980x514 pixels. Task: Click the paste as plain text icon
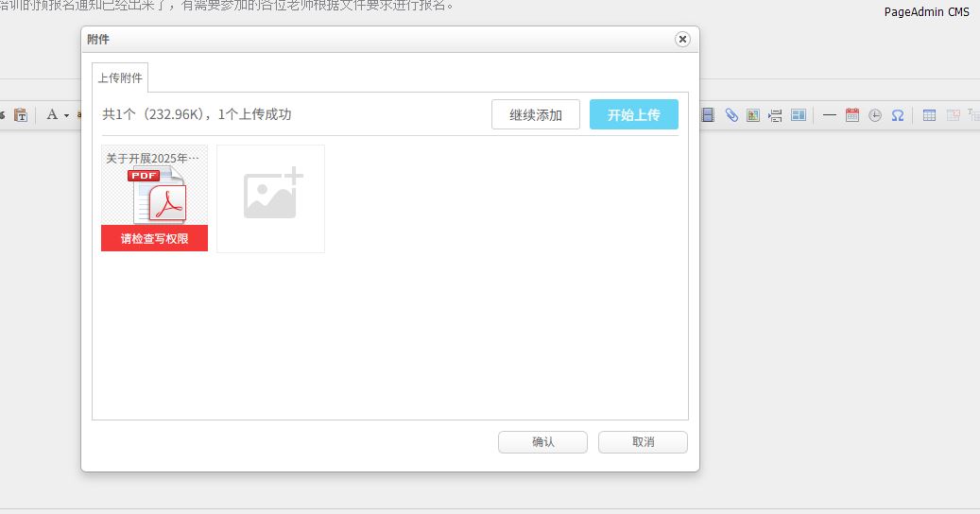(21, 115)
